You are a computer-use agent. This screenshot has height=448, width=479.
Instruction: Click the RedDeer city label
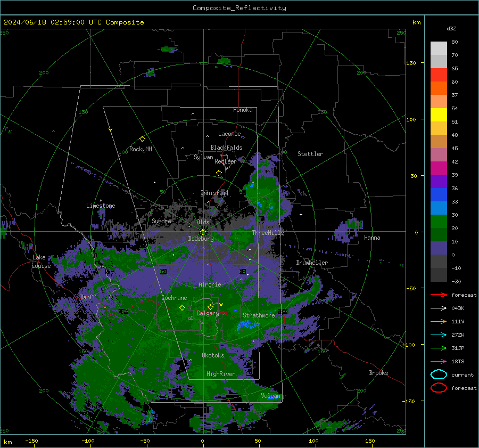[226, 161]
